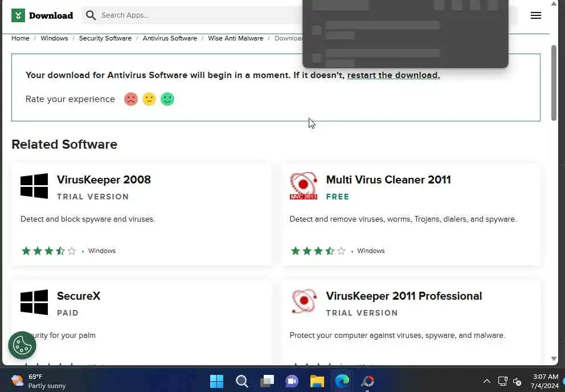
Task: Click the page scrollbar up arrow
Action: coord(554,3)
